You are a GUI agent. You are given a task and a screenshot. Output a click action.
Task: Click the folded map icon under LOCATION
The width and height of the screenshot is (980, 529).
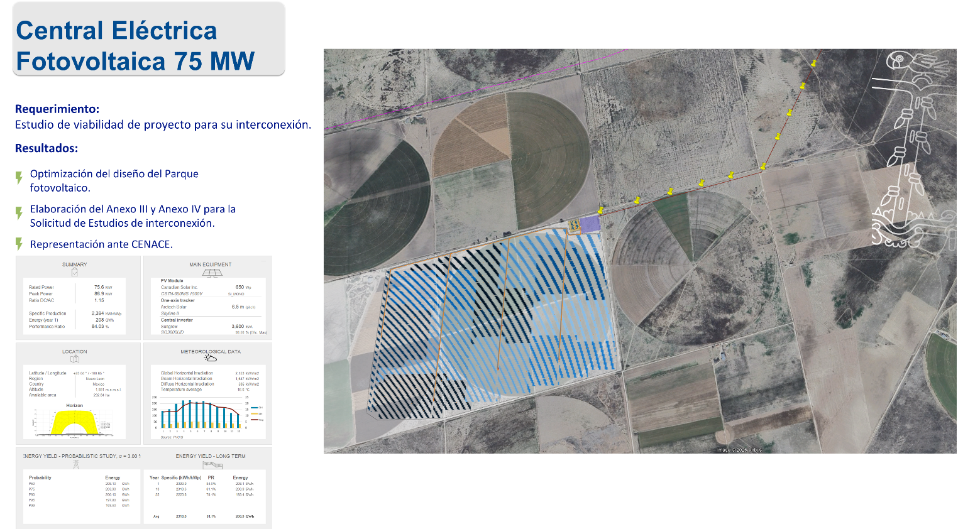[75, 359]
